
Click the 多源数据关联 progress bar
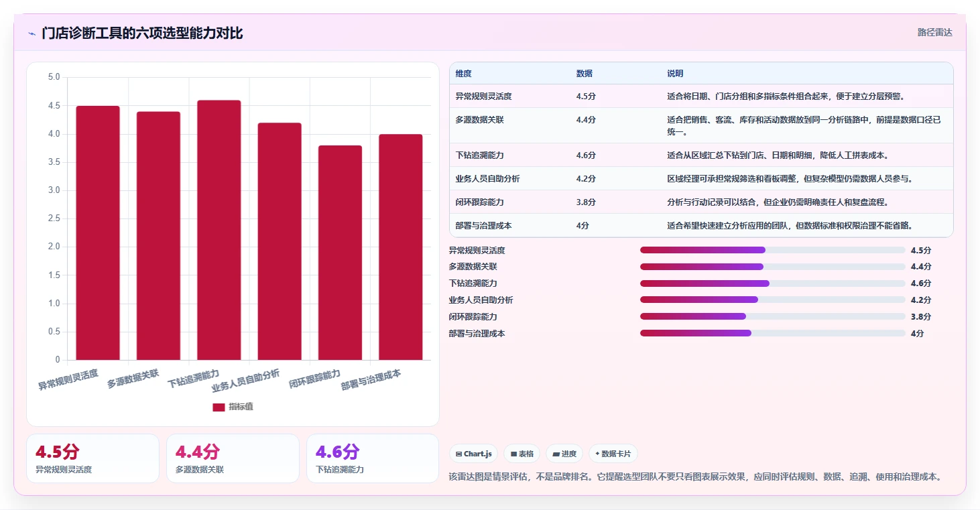pos(772,267)
